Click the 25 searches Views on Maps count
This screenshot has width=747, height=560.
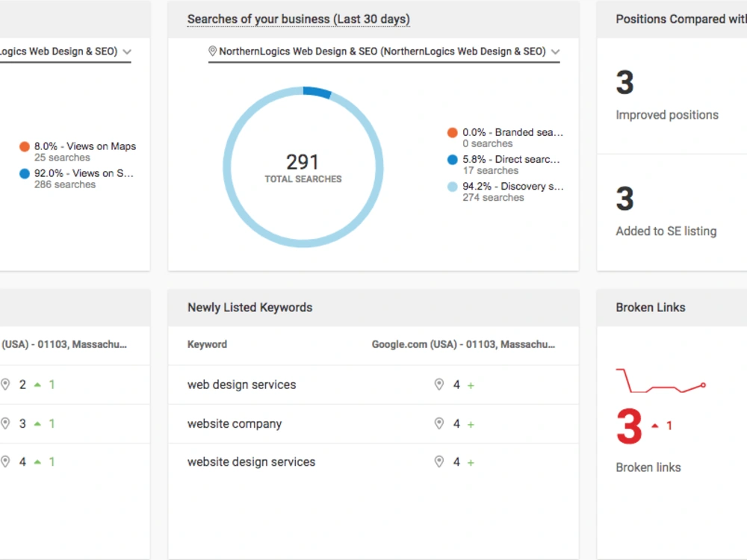(62, 158)
